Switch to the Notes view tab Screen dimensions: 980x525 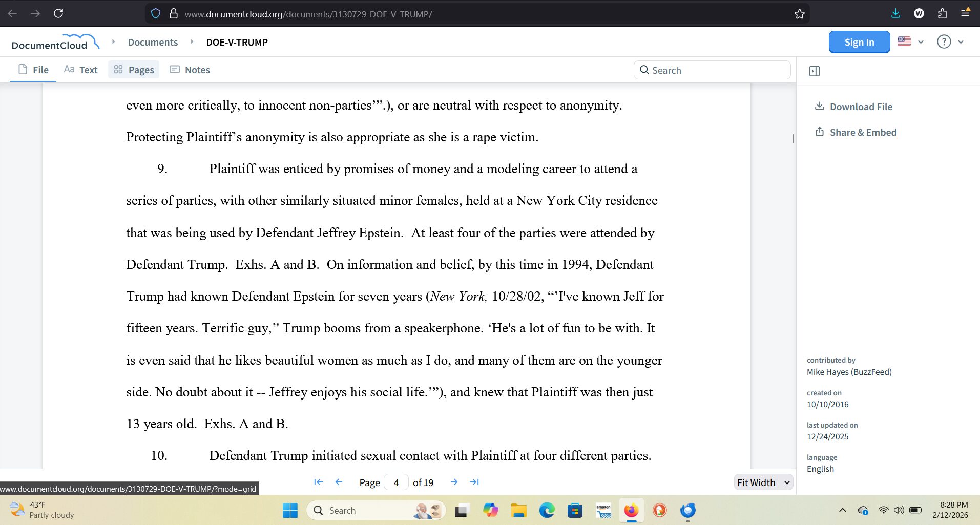click(x=190, y=70)
